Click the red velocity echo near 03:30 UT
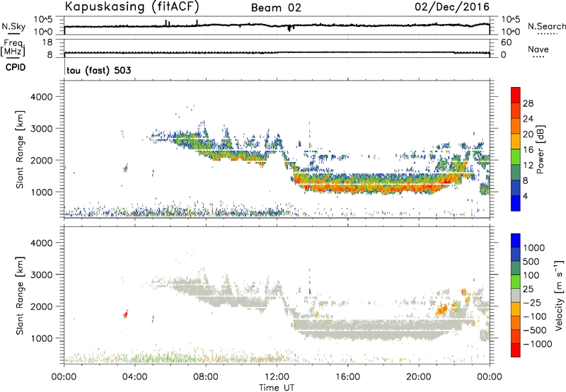566x392 pixels. pyautogui.click(x=126, y=313)
